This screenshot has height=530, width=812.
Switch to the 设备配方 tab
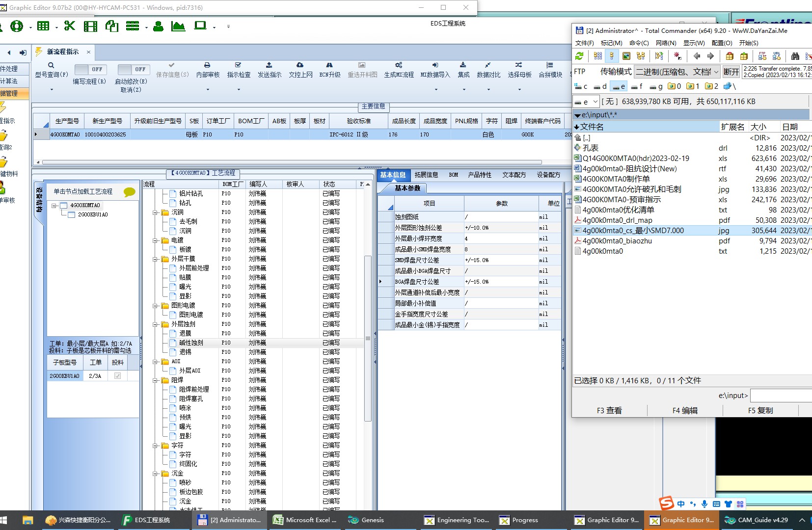[x=548, y=175]
